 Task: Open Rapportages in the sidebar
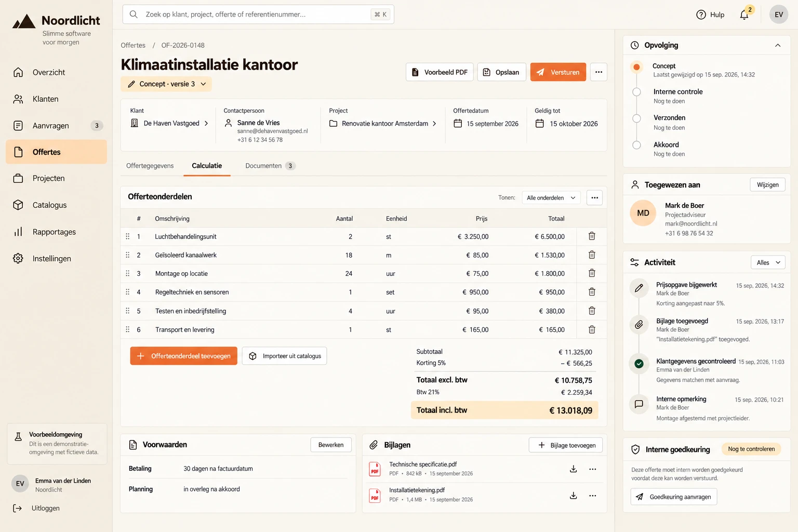click(56, 232)
